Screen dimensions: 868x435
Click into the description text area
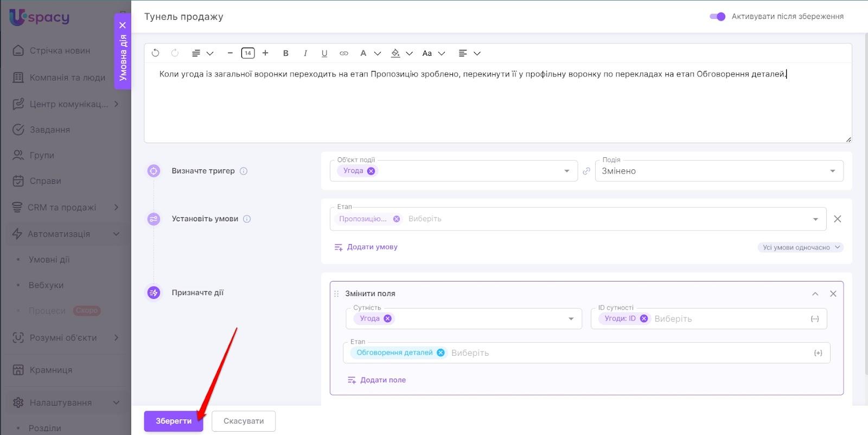point(497,108)
